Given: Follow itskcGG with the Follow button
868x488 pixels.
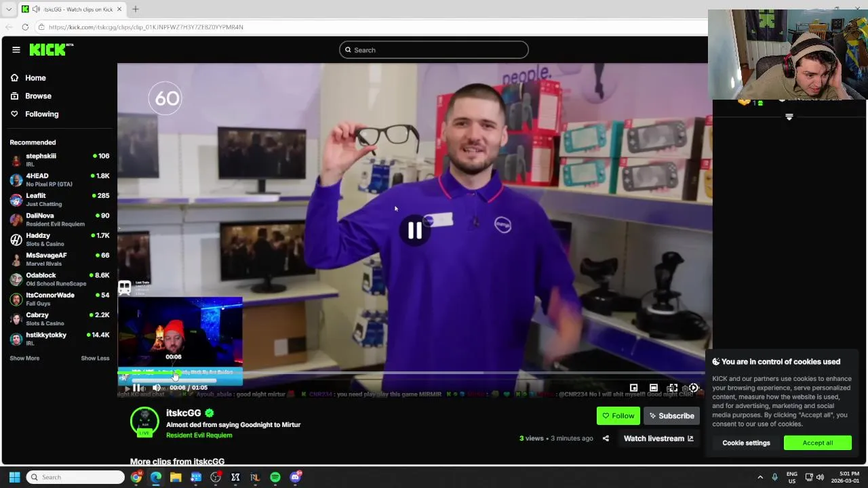Looking at the screenshot, I should (618, 416).
